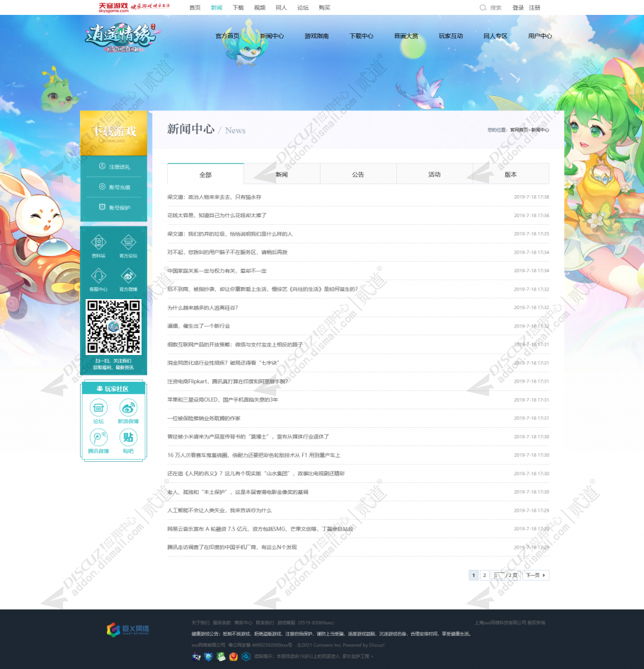Open 新闻中心 in main navigation
Image resolution: width=644 pixels, height=669 pixels.
[272, 36]
